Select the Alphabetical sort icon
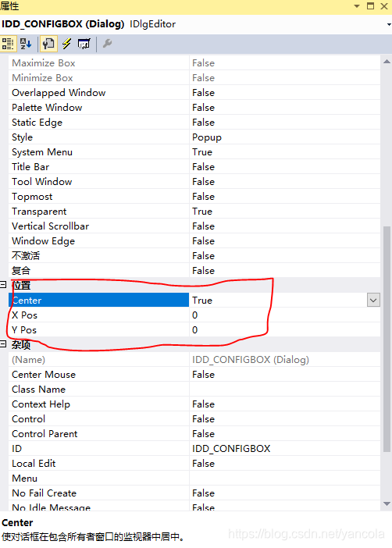This screenshot has width=392, height=548. click(x=26, y=44)
